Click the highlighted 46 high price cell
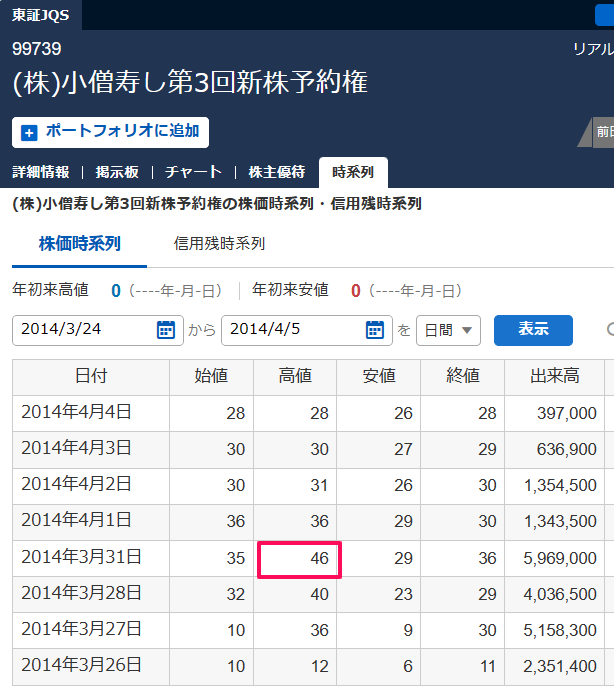The width and height of the screenshot is (614, 697). [x=300, y=559]
